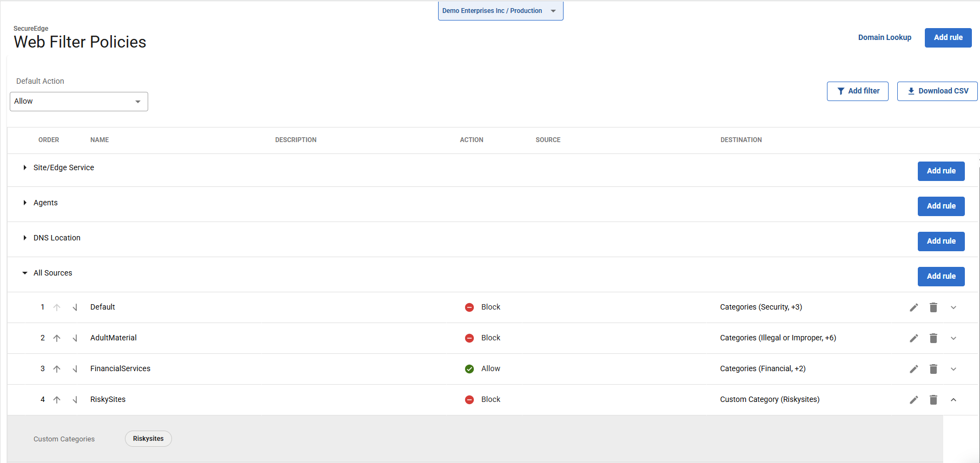The image size is (980, 463).
Task: Delete the AdultMaterial rule
Action: click(x=933, y=338)
